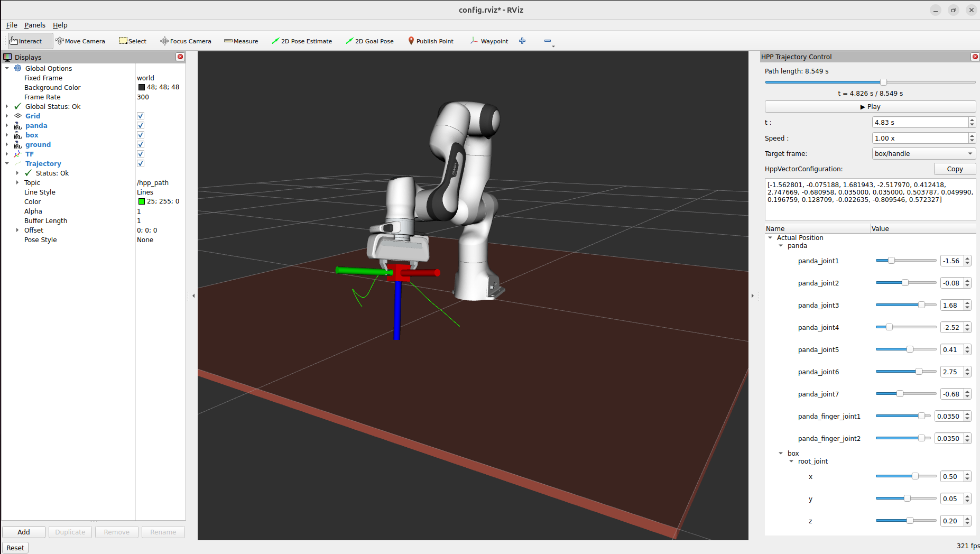Click the blue plus add-tool icon
The width and height of the screenshot is (980, 554).
(x=522, y=41)
